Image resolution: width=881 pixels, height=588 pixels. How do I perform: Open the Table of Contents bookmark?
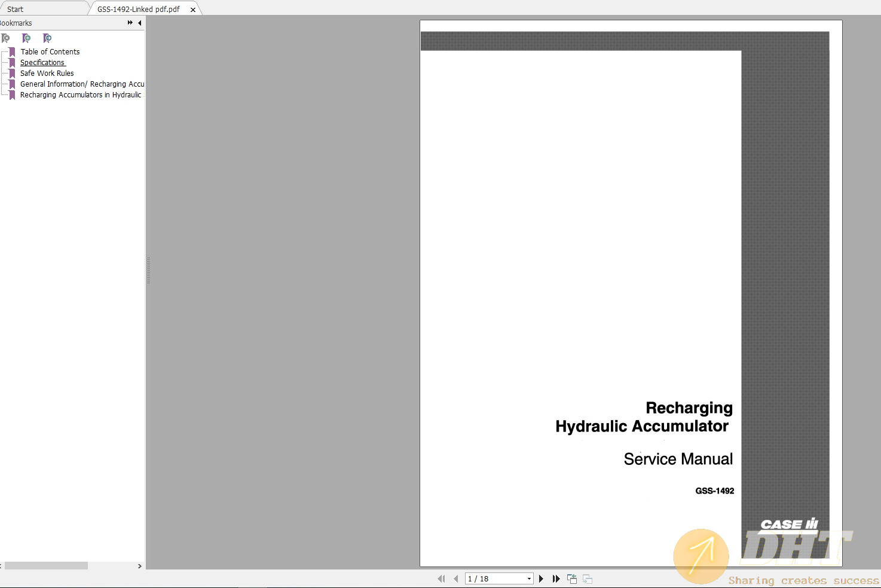tap(50, 52)
